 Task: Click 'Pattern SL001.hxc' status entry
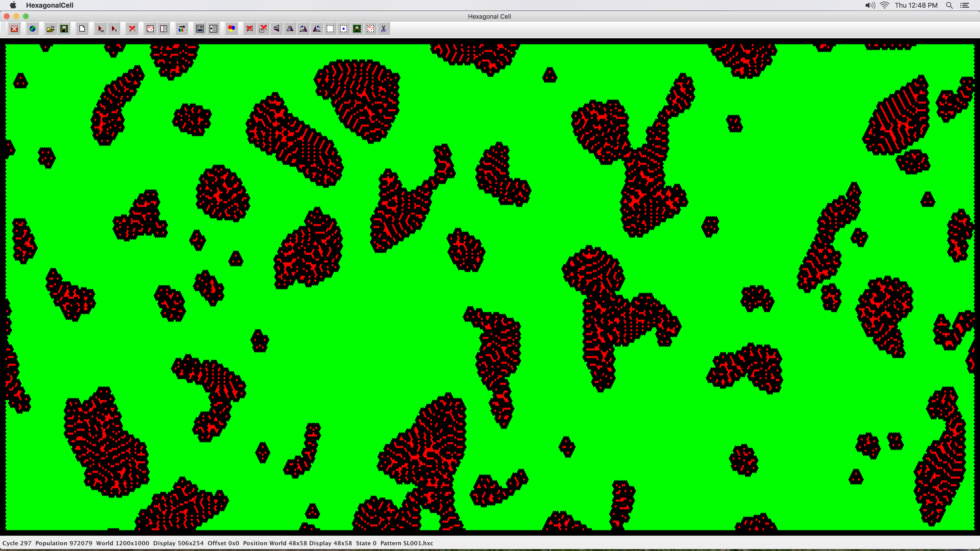pos(407,543)
